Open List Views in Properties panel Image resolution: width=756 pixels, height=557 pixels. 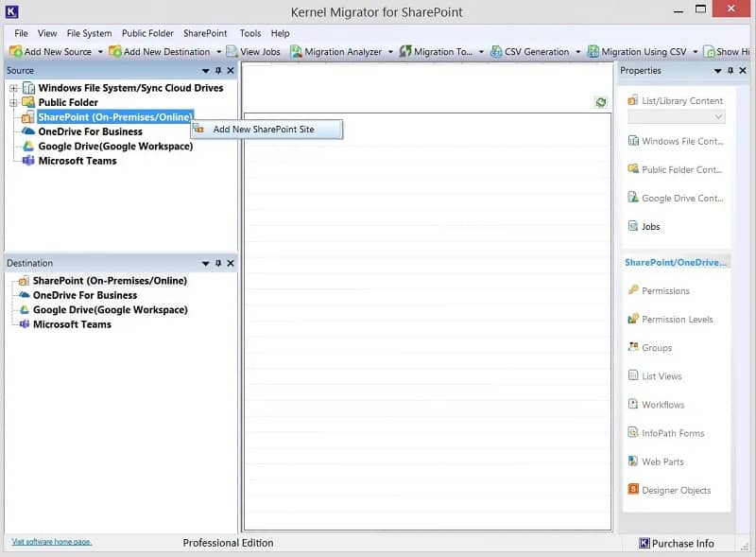coord(655,376)
